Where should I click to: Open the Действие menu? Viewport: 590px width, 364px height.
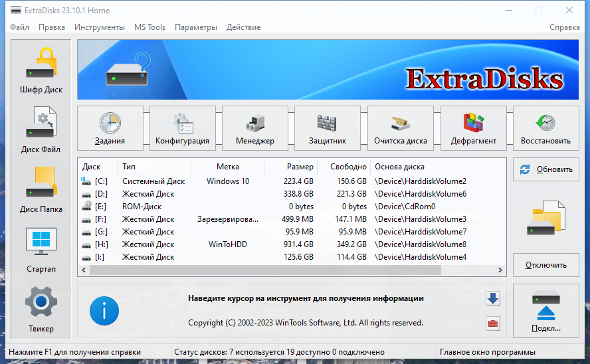[243, 27]
